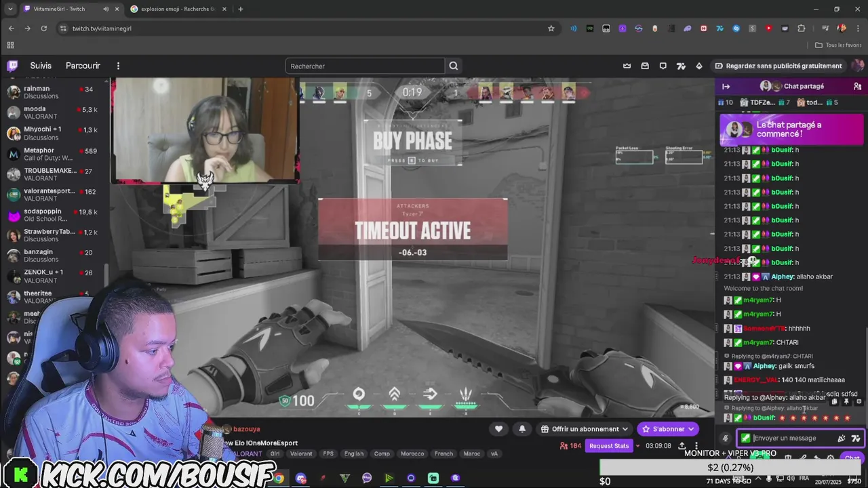Open valorantesport channel in sidebar
The width and height of the screenshot is (868, 488).
click(x=53, y=195)
